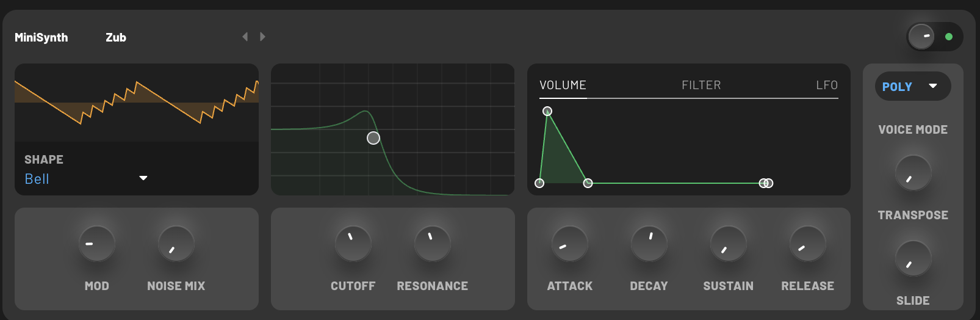Click the SUSTAIN knob

[729, 244]
